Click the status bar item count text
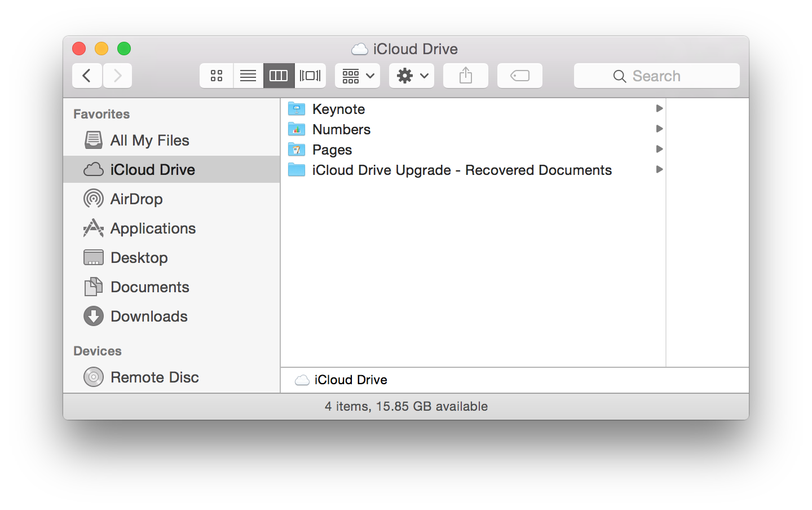Screen dimensions: 812x510 pyautogui.click(x=406, y=406)
